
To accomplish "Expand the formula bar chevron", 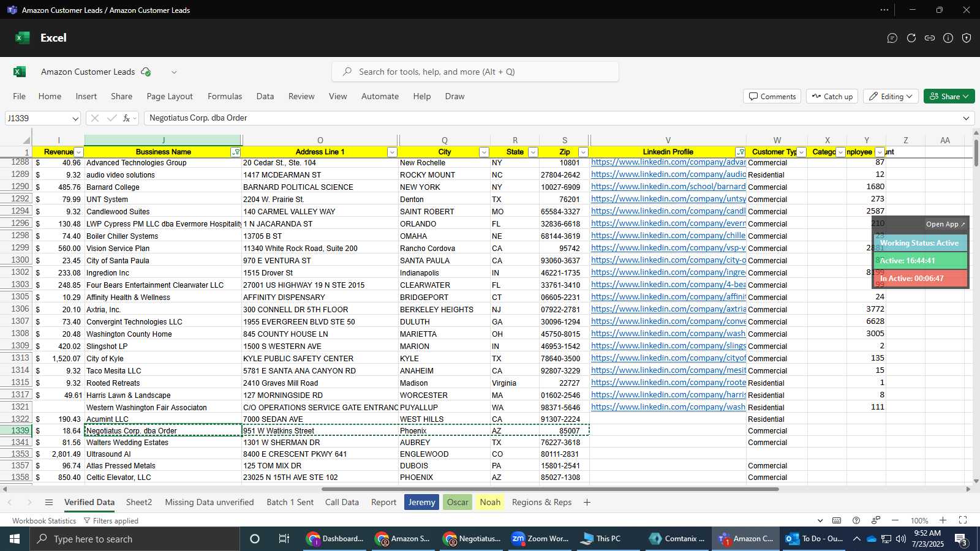I will point(966,118).
